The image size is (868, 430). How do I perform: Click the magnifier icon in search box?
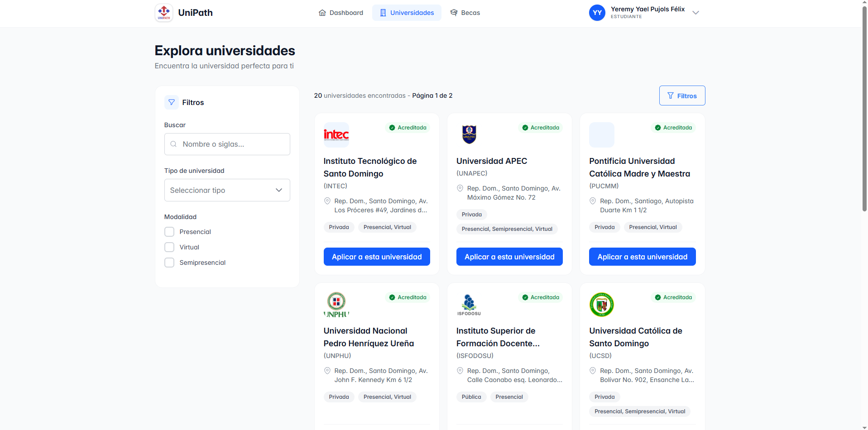pyautogui.click(x=173, y=144)
